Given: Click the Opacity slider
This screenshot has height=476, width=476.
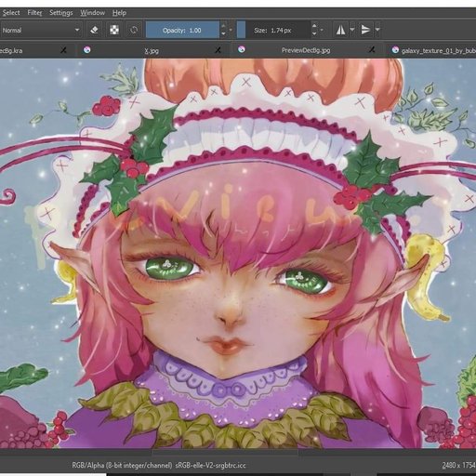Looking at the screenshot, I should (182, 30).
